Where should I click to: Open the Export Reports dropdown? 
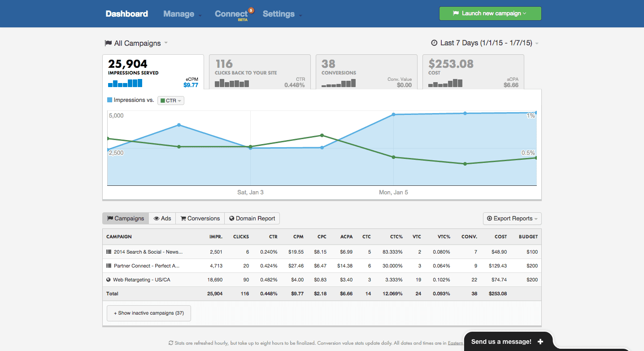512,219
